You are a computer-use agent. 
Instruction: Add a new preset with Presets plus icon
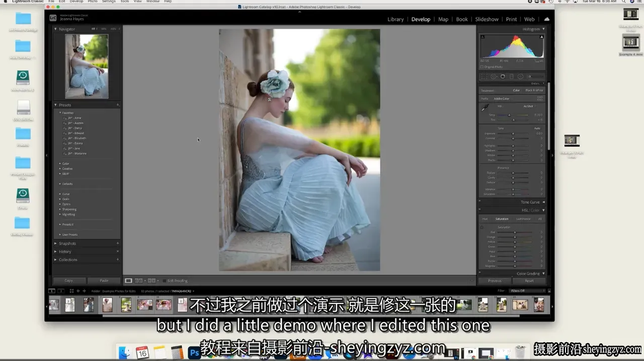tap(118, 105)
